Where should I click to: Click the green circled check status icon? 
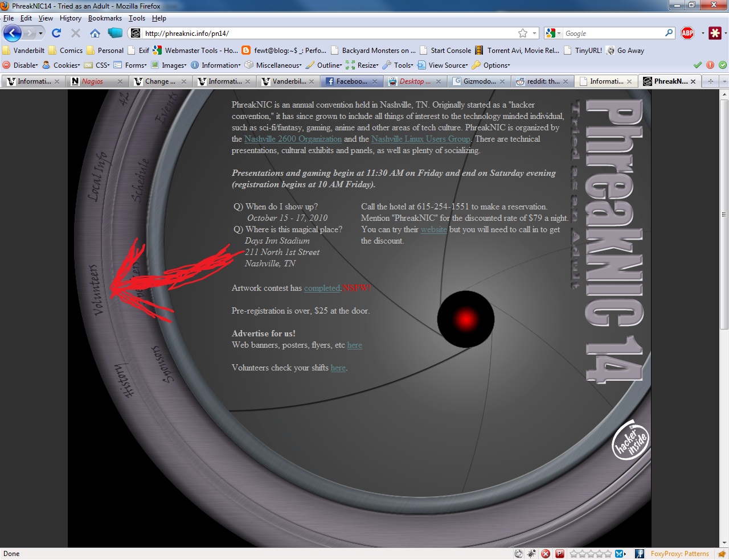tap(722, 65)
